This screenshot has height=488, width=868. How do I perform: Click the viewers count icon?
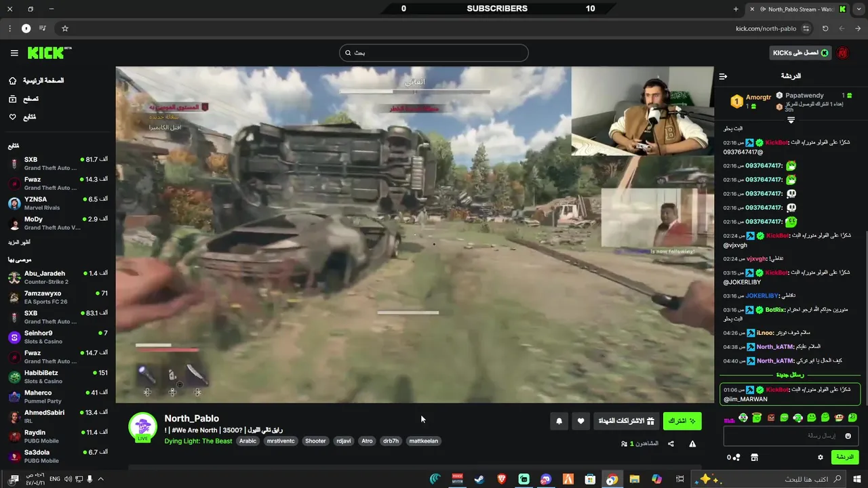624,444
